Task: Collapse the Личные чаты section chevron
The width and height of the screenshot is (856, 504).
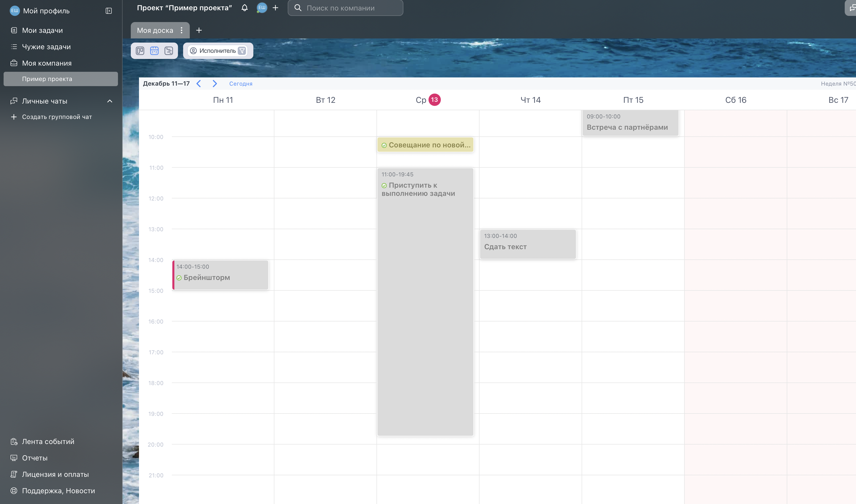Action: (110, 101)
